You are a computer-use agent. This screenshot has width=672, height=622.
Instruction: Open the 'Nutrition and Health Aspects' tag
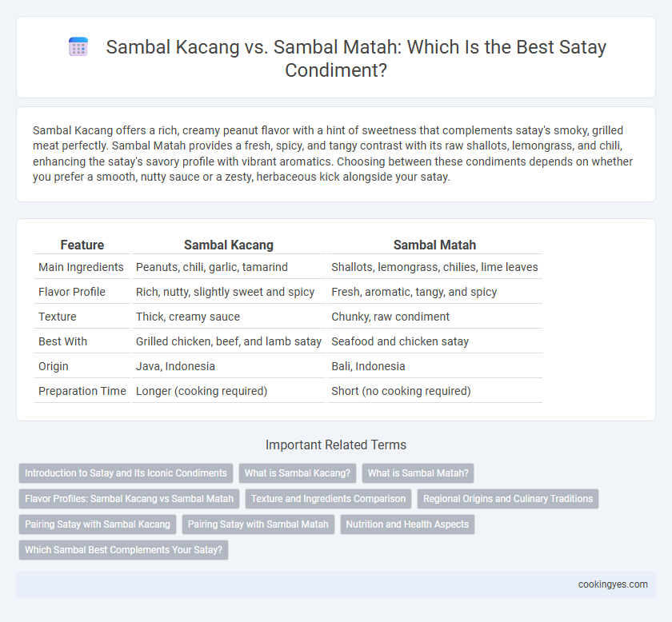407,524
